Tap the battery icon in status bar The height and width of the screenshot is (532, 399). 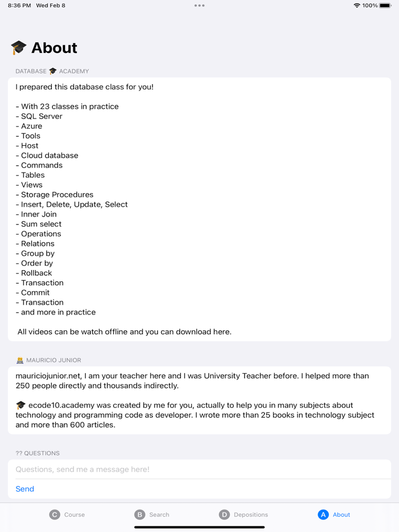click(x=385, y=6)
